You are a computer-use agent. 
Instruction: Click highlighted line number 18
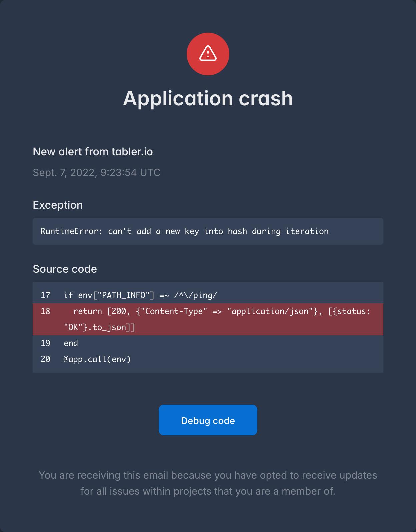(x=45, y=311)
